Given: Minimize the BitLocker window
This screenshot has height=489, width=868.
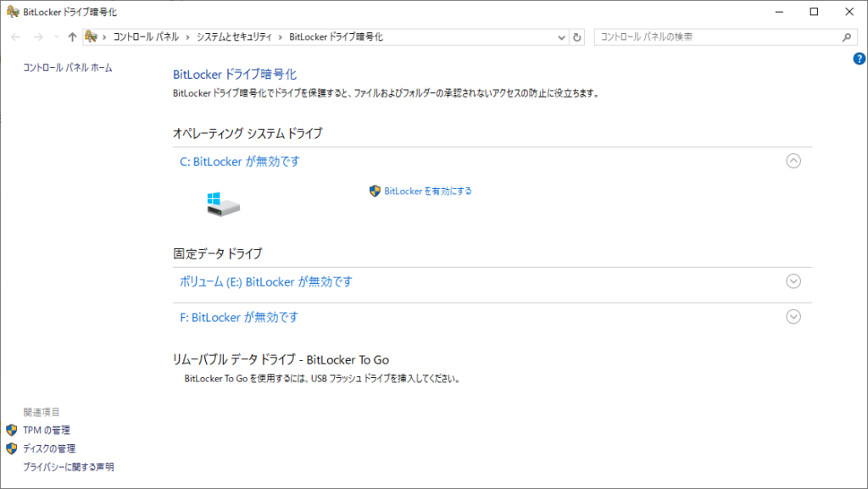Looking at the screenshot, I should point(780,12).
